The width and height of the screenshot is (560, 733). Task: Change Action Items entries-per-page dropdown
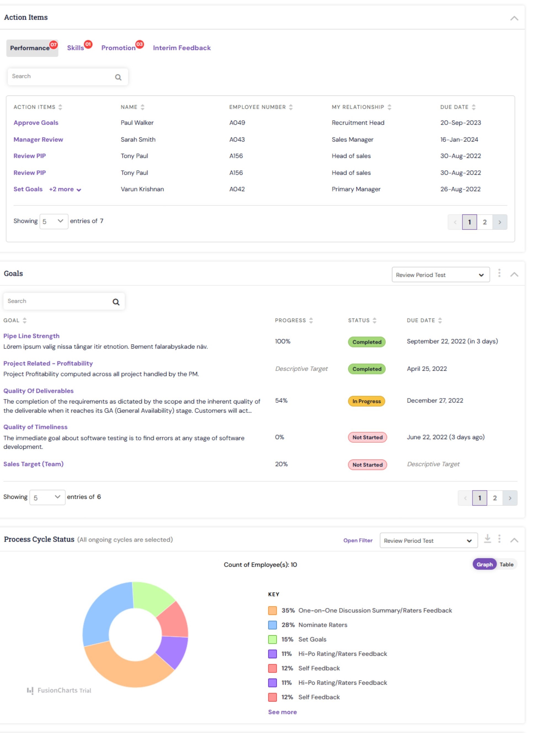coord(53,221)
